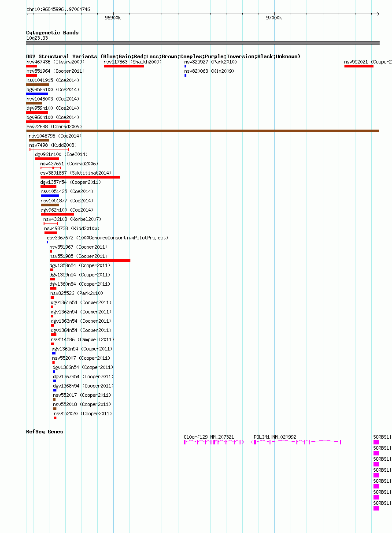Select nsv820063 (Kim2009) variant label
Image resolution: width=392 pixels, height=533 pixels.
209,71
